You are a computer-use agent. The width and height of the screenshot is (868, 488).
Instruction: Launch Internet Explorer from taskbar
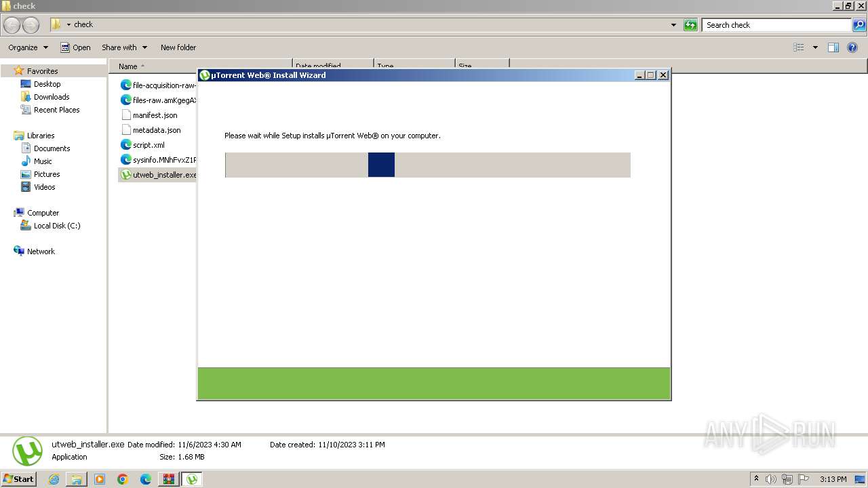pos(54,479)
